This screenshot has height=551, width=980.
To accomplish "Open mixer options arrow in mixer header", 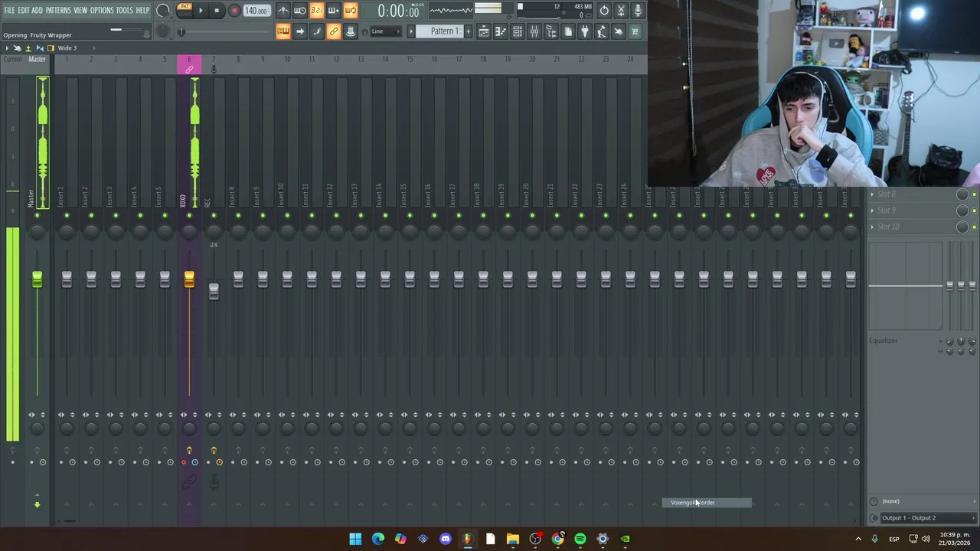I will (7, 48).
